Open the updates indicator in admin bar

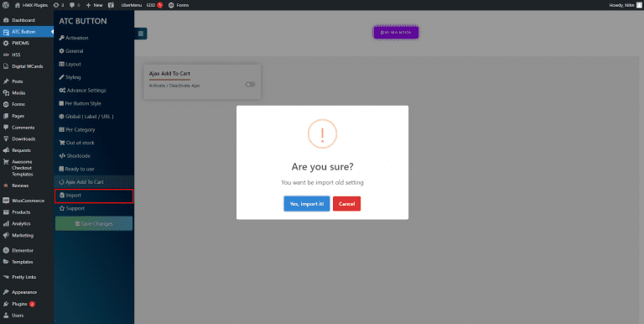point(59,5)
